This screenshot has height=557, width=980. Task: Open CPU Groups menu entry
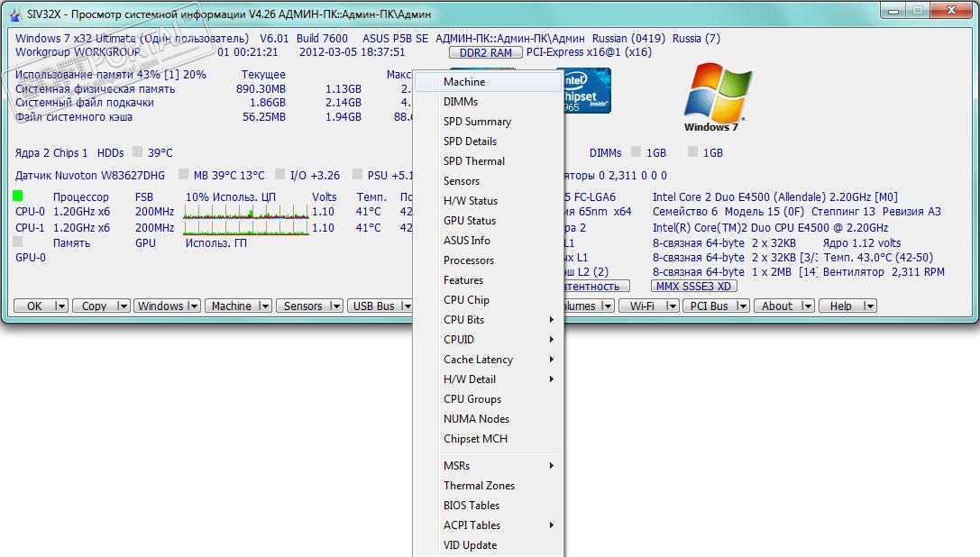click(x=488, y=399)
